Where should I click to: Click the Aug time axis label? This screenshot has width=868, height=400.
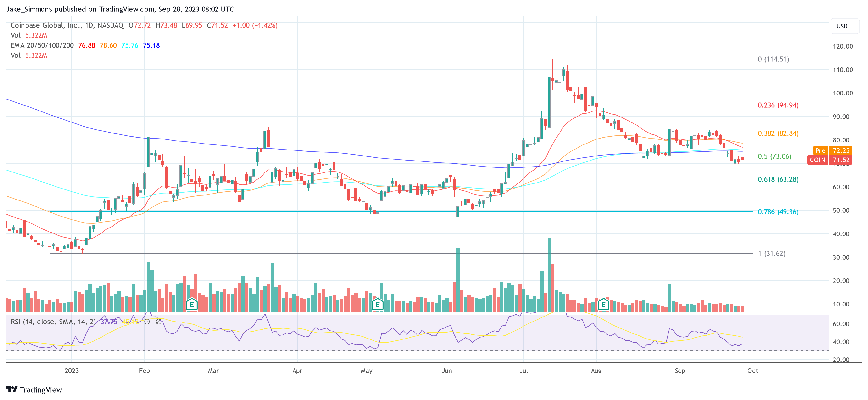click(x=596, y=371)
